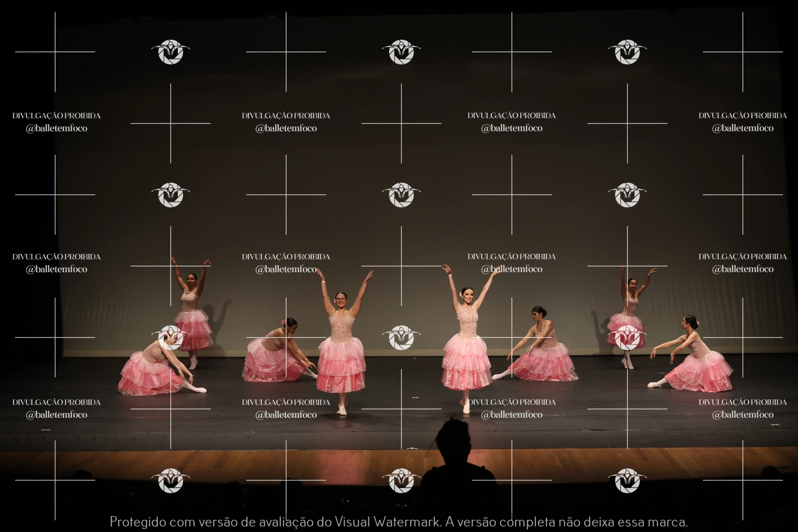Click the top-right camera lotus watermark logo
Viewport: 798px width, 532px height.
[x=627, y=52]
